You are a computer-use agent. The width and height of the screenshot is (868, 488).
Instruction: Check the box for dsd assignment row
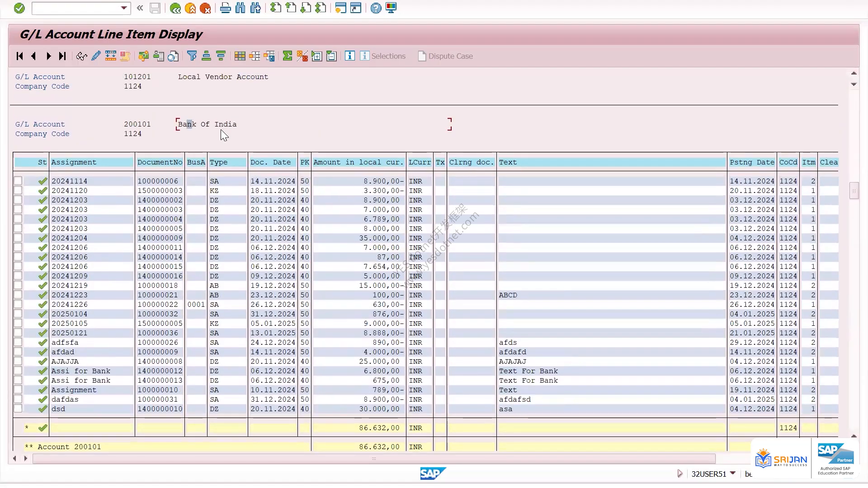18,408
